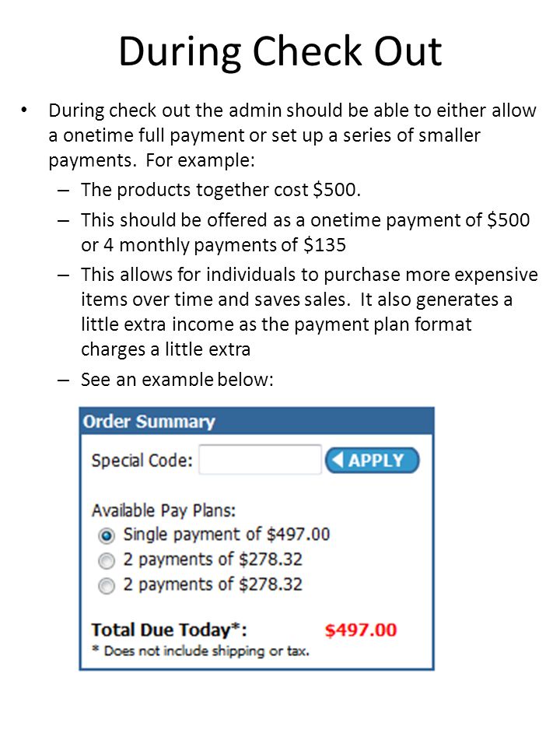Select the last 2 payments of $278.32 radio button
The height and width of the screenshot is (747, 560).
107,585
